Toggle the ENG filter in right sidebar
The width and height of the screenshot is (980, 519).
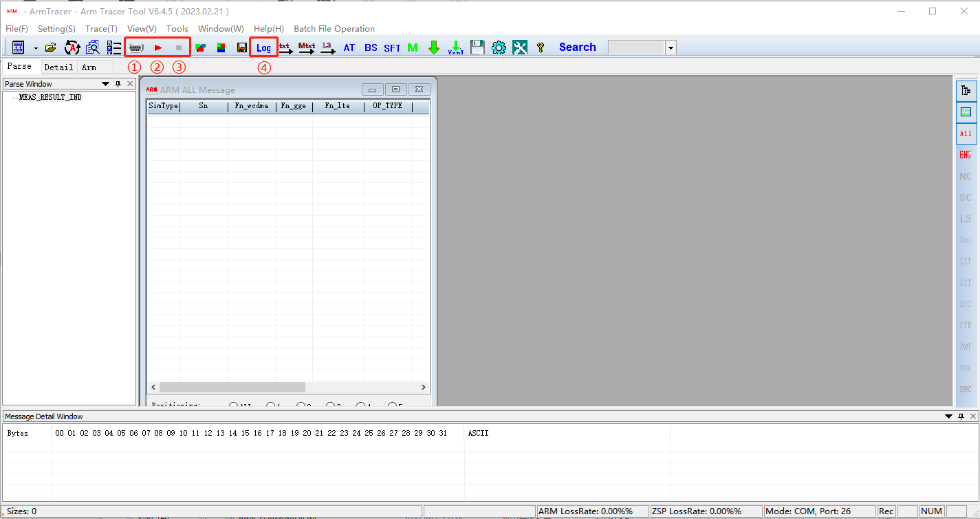coord(966,155)
